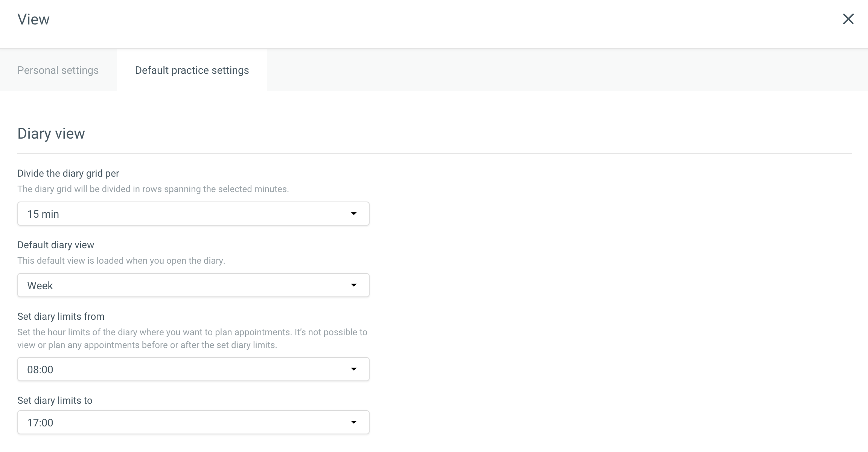Click the 'Divide the diary grid per' label
Viewport: 868px width, 452px height.
tap(68, 173)
